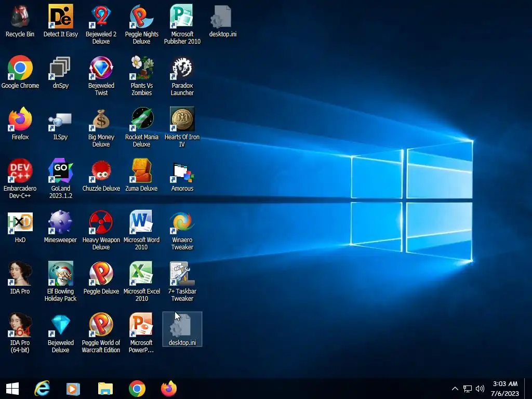
Task: Launch Internet Explorer from the taskbar
Action: 42,389
